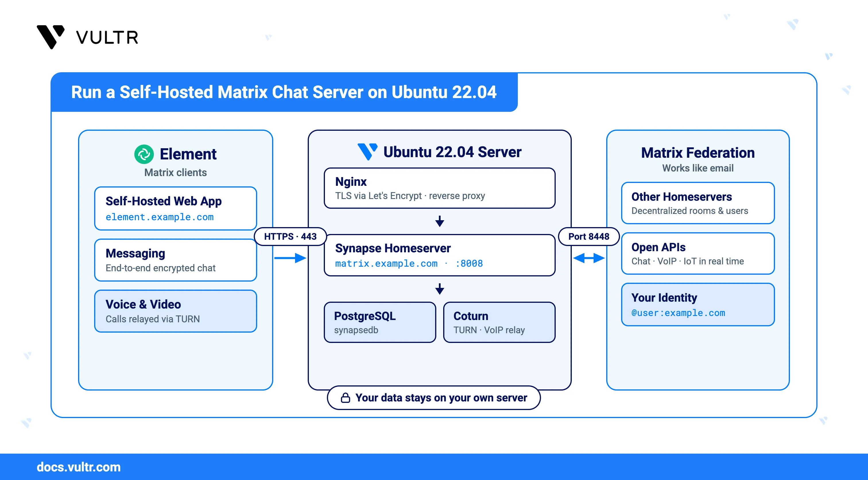Click 'Decentralized rooms & users' text
The image size is (868, 480).
689,211
